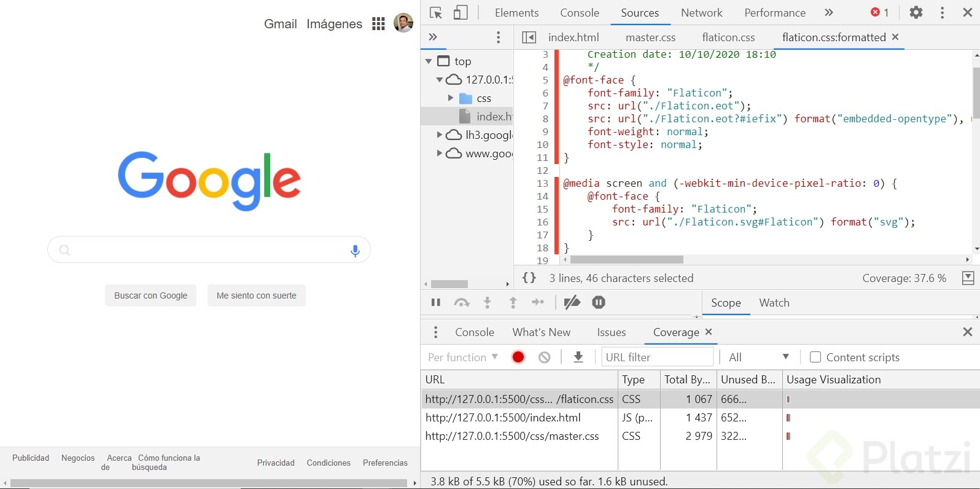This screenshot has width=980, height=489.
Task: Stop recording coverage with red button
Action: click(518, 357)
